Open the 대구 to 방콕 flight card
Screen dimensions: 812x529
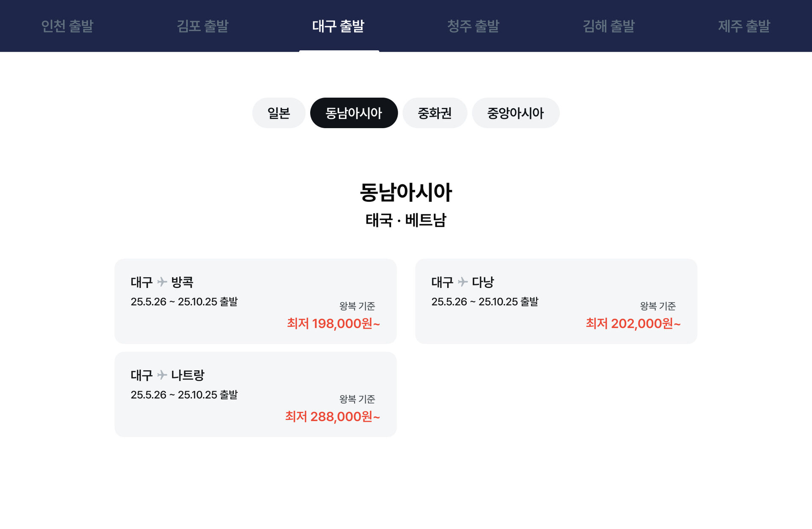255,301
